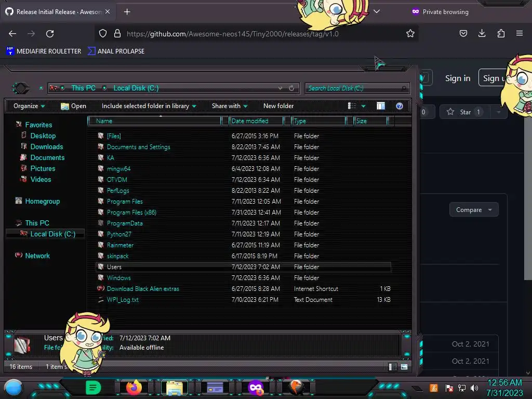Select Desktop in Favorites
This screenshot has width=532, height=399.
coord(43,136)
